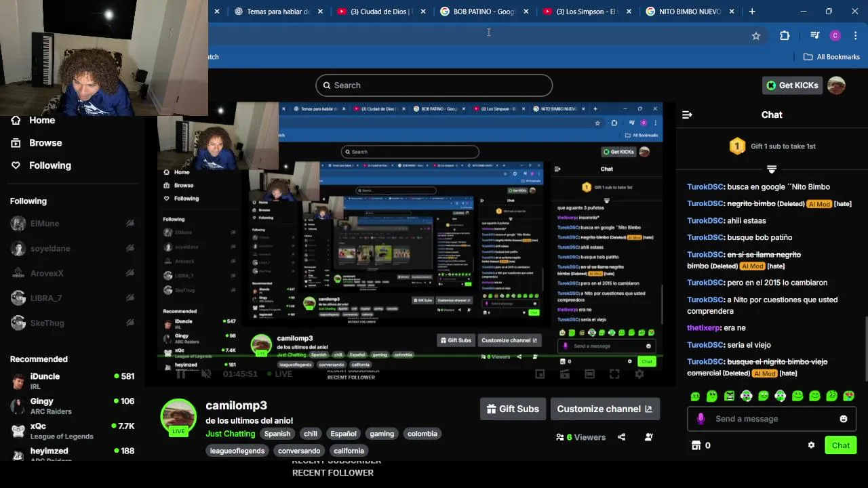Select the colombia tag
This screenshot has width=868, height=488.
point(422,434)
